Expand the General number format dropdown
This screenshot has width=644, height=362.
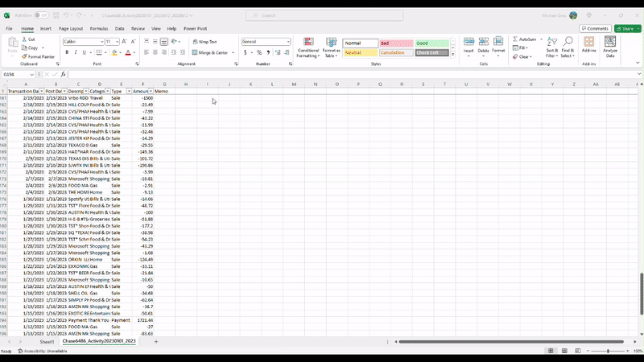(x=287, y=42)
